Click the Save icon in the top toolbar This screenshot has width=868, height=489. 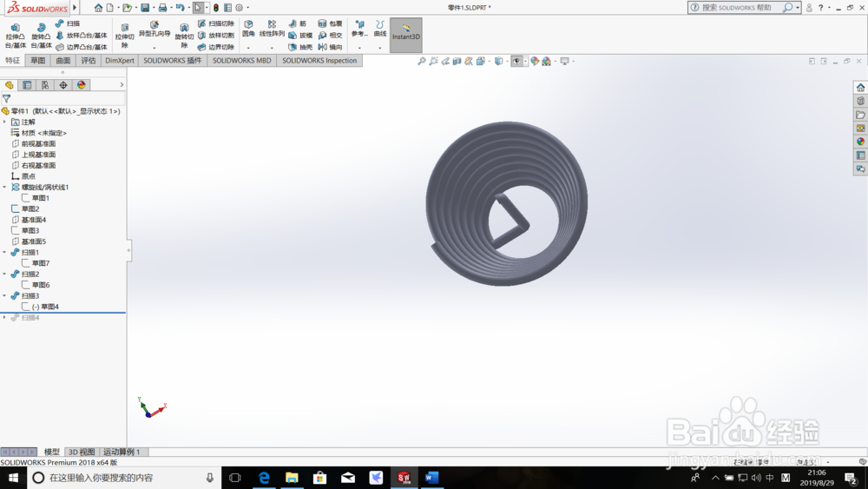[x=145, y=8]
